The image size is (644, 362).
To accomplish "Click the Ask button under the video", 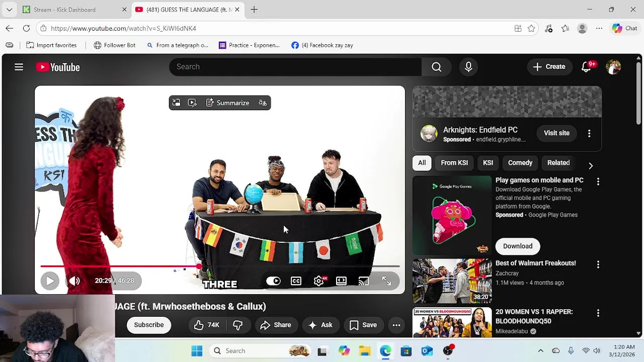I will click(x=320, y=325).
